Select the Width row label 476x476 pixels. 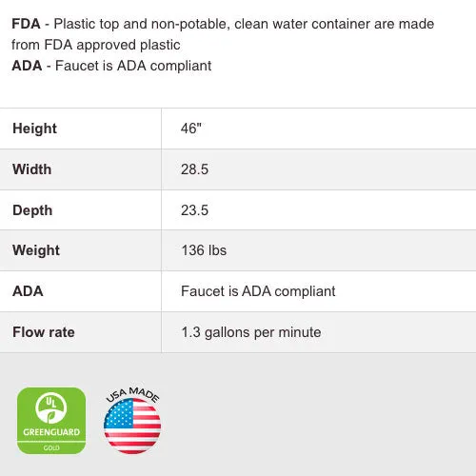coord(31,169)
